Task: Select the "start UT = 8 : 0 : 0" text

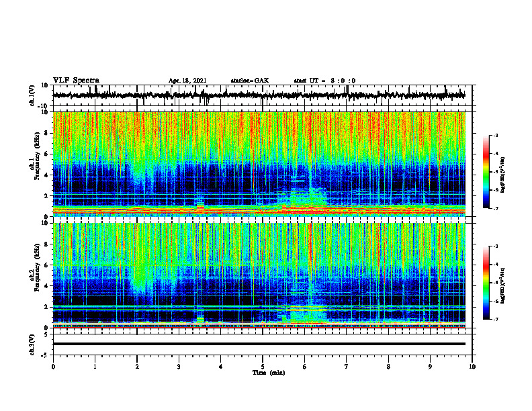Action: coord(324,81)
